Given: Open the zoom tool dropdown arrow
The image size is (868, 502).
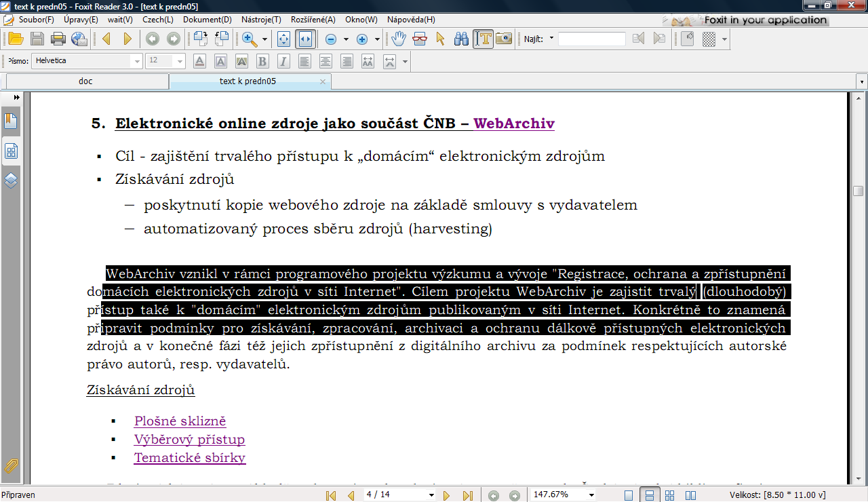Looking at the screenshot, I should point(264,39).
